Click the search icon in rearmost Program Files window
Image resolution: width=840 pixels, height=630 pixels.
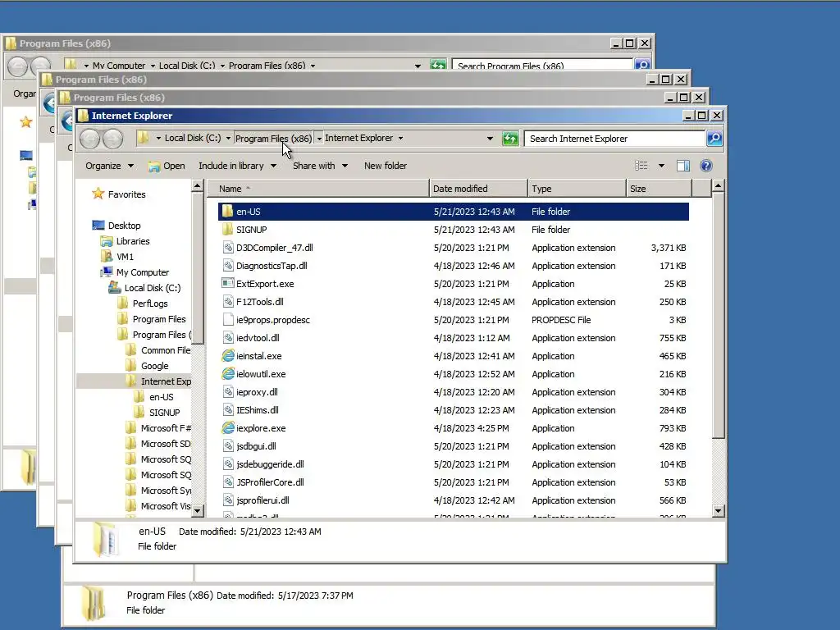click(642, 65)
